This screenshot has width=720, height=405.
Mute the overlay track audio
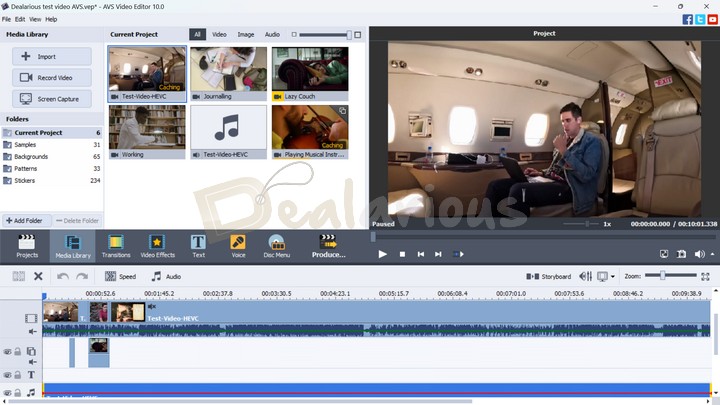tap(32, 362)
